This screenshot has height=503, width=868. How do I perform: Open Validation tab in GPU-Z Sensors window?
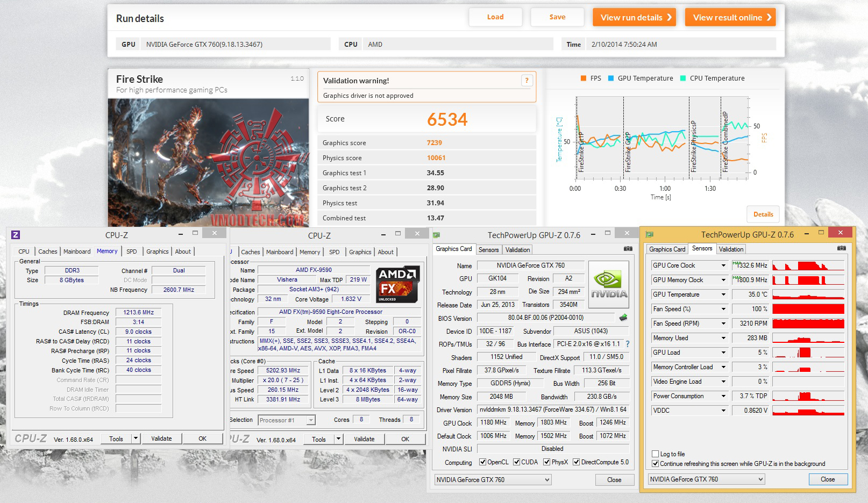click(x=731, y=249)
